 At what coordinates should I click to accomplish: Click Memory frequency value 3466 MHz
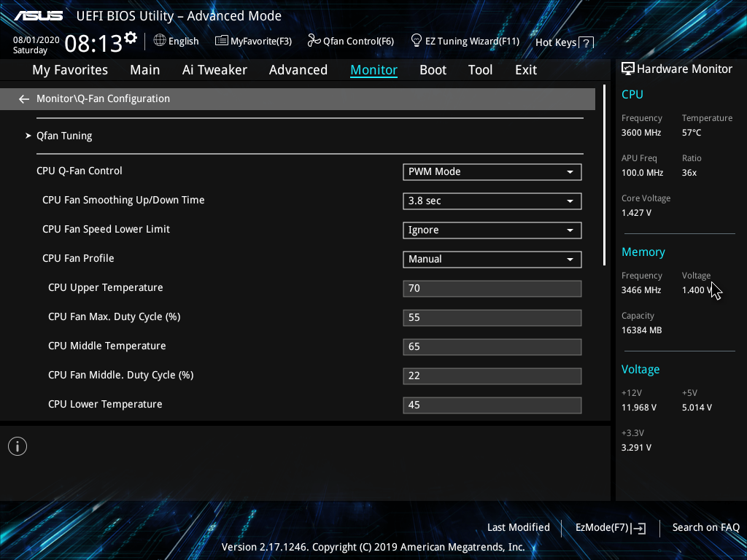point(640,290)
